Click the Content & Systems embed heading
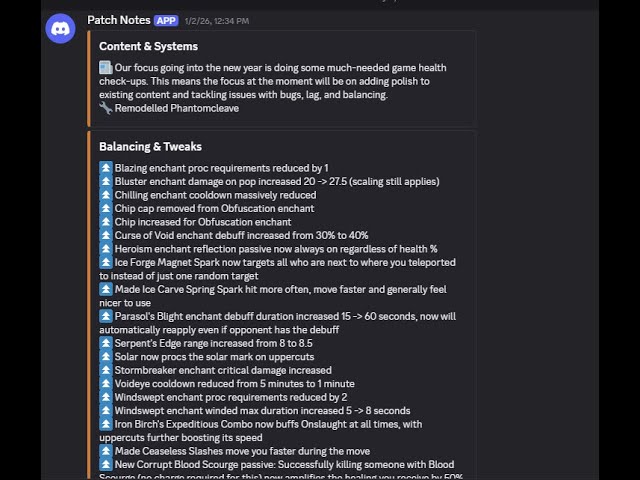The image size is (640, 480). tap(148, 46)
